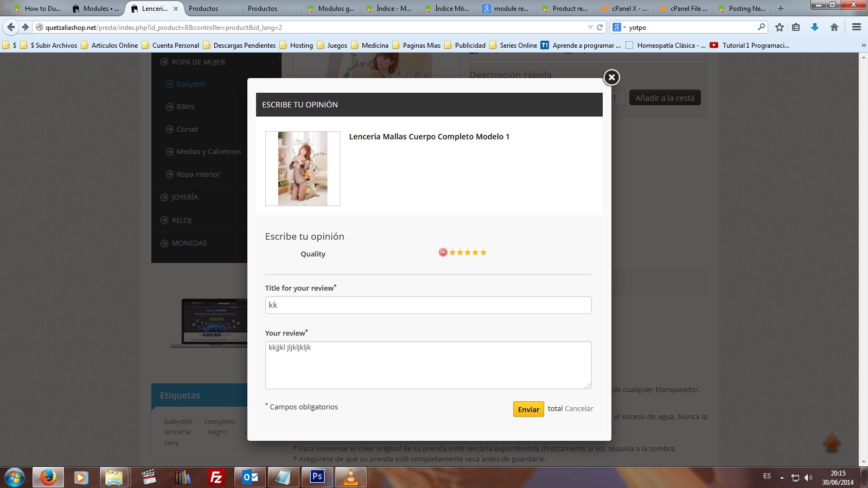The height and width of the screenshot is (488, 868).
Task: Click the Title for your review field
Action: [x=428, y=305]
